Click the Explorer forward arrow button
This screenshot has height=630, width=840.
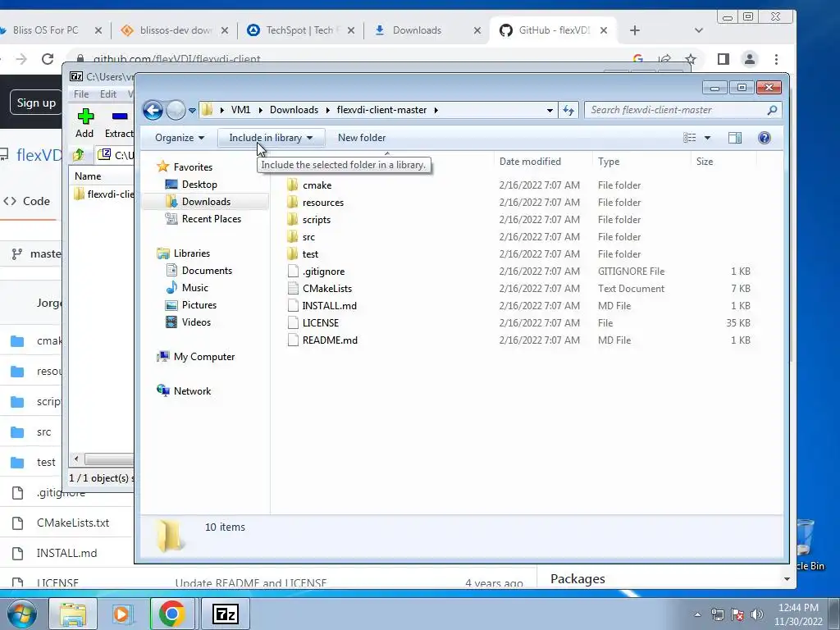pos(176,111)
